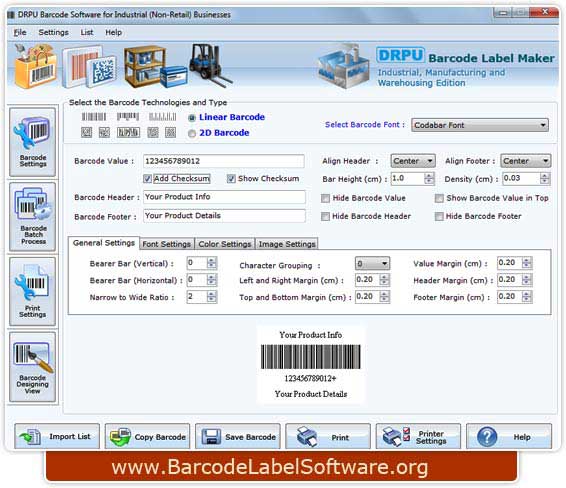Open the Settings menu

pyautogui.click(x=53, y=32)
